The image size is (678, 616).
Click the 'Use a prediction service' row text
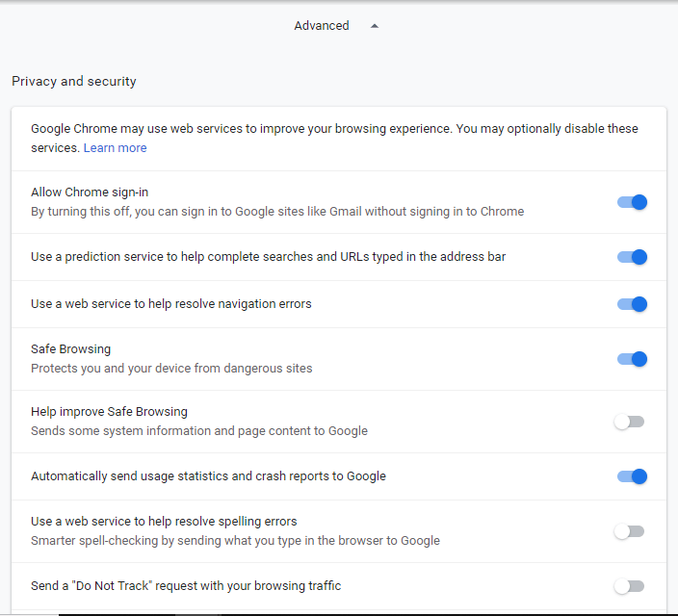(268, 257)
